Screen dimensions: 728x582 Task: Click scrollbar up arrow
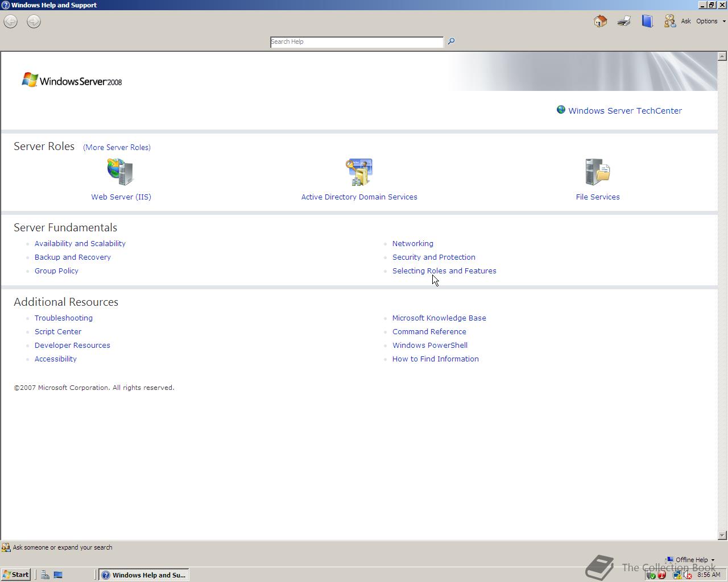click(722, 56)
